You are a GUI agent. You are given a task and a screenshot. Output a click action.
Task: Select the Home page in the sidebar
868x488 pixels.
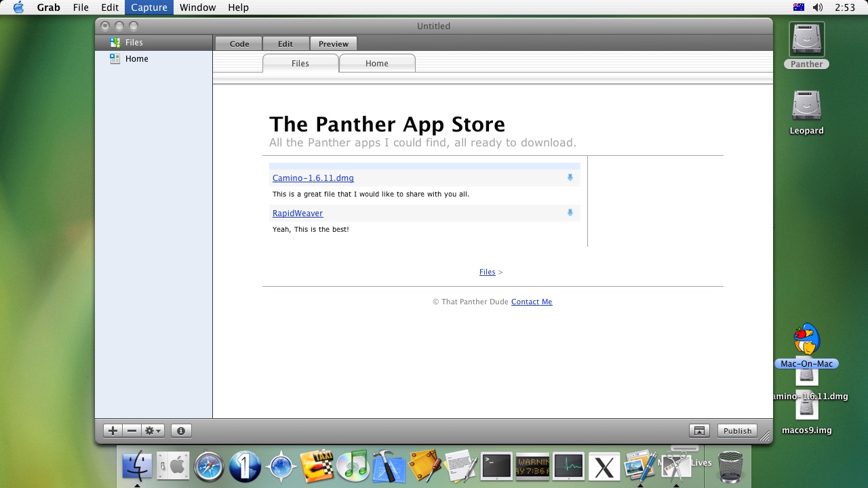point(154,58)
